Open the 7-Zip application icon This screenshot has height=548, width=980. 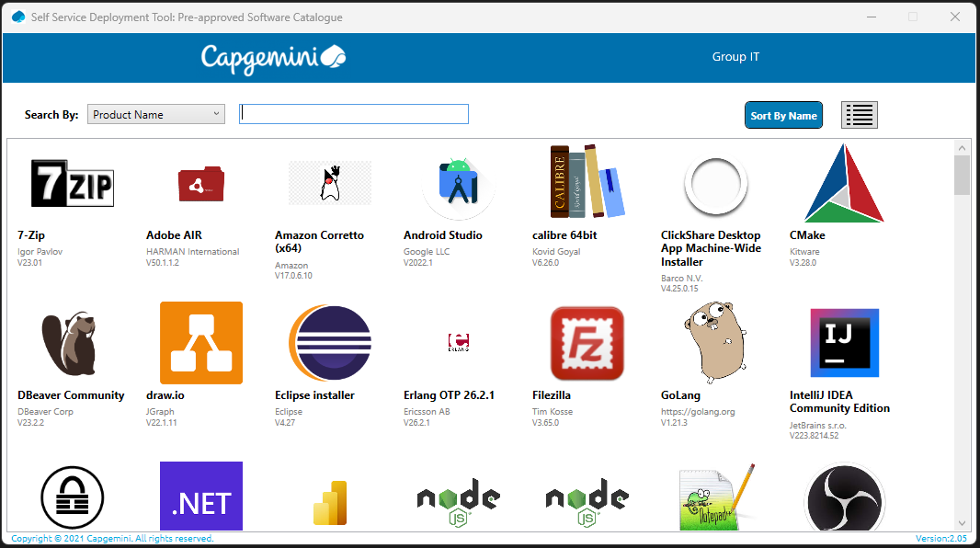(x=73, y=183)
